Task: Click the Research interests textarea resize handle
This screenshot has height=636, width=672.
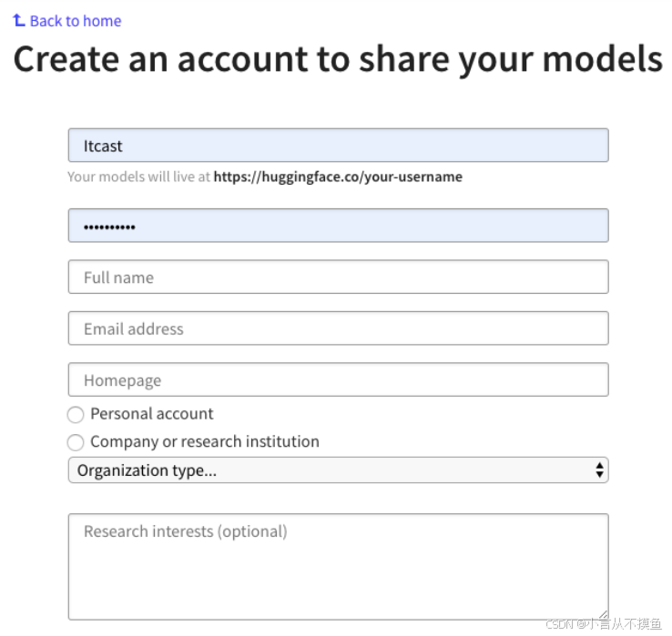Action: coord(603,615)
